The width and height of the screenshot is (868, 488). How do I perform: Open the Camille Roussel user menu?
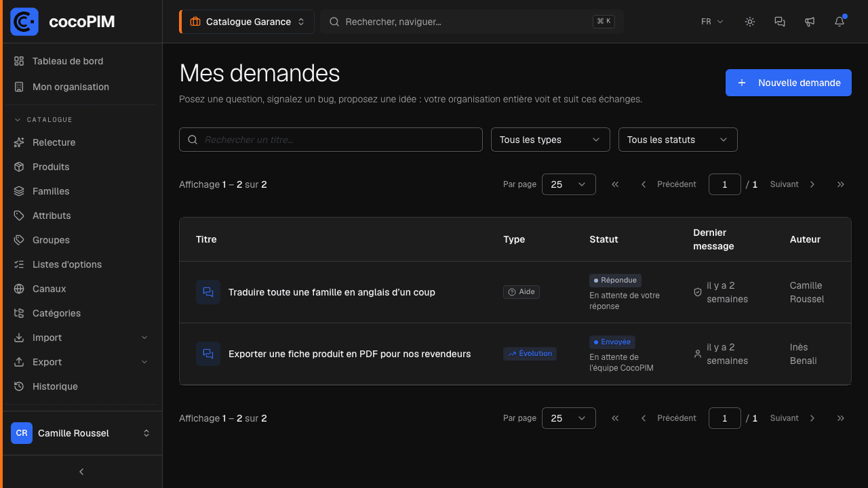click(81, 433)
